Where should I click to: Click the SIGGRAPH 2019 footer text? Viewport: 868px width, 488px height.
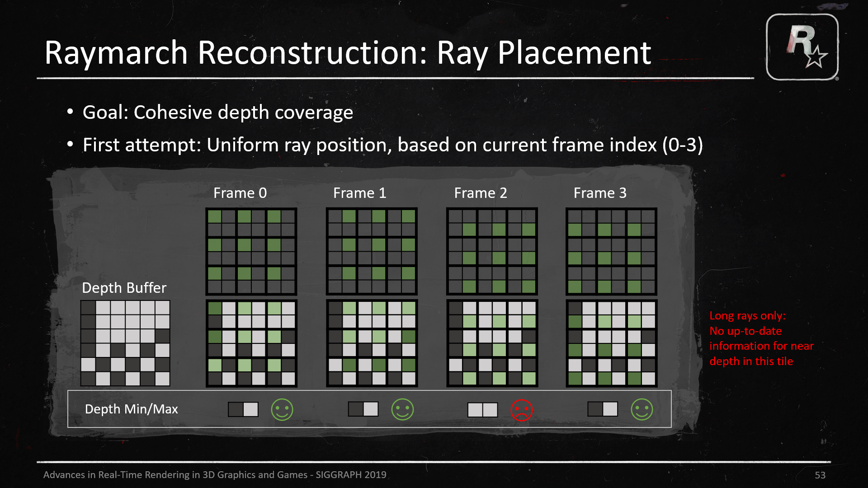(x=215, y=474)
